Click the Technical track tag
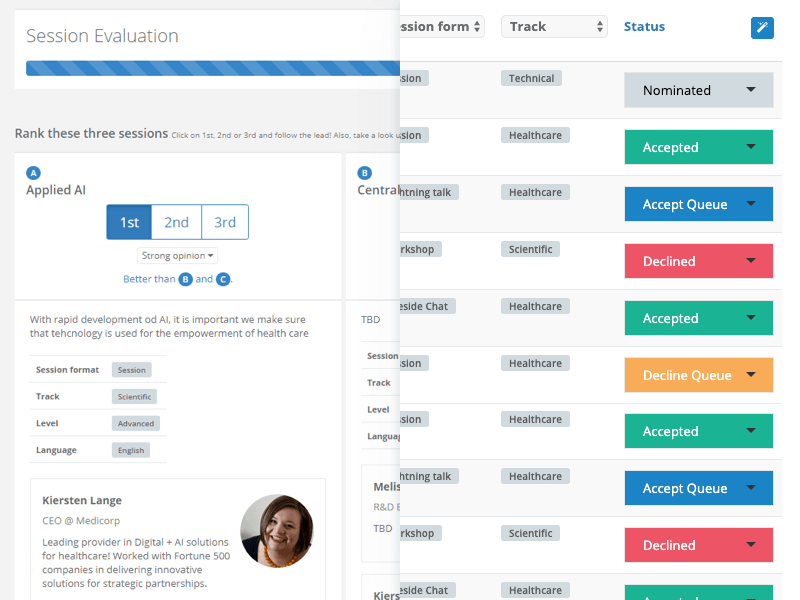The image size is (800, 600). click(531, 78)
